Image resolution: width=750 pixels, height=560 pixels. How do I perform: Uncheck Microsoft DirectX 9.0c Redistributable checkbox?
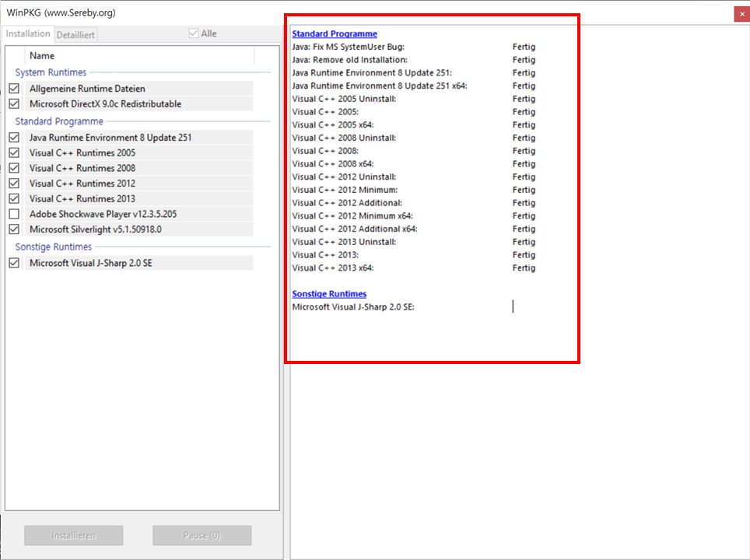pos(14,103)
